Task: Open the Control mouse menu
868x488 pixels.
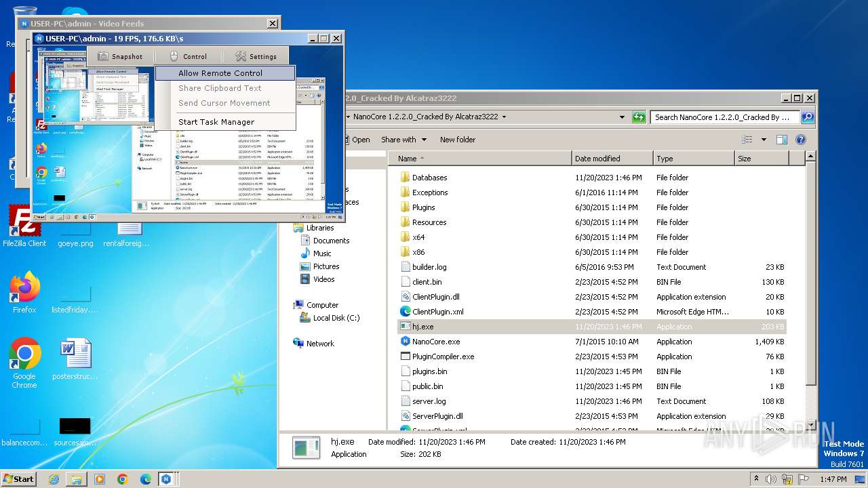Action: 187,56
